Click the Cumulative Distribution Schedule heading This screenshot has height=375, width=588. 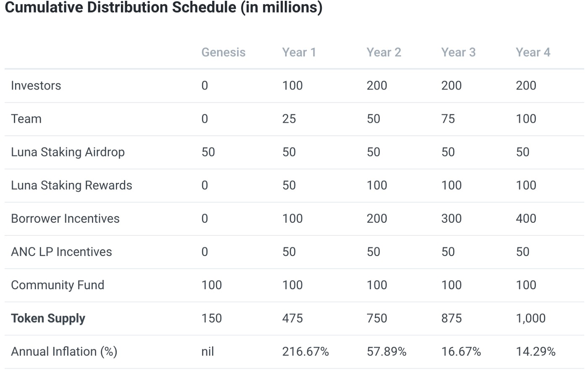(163, 8)
